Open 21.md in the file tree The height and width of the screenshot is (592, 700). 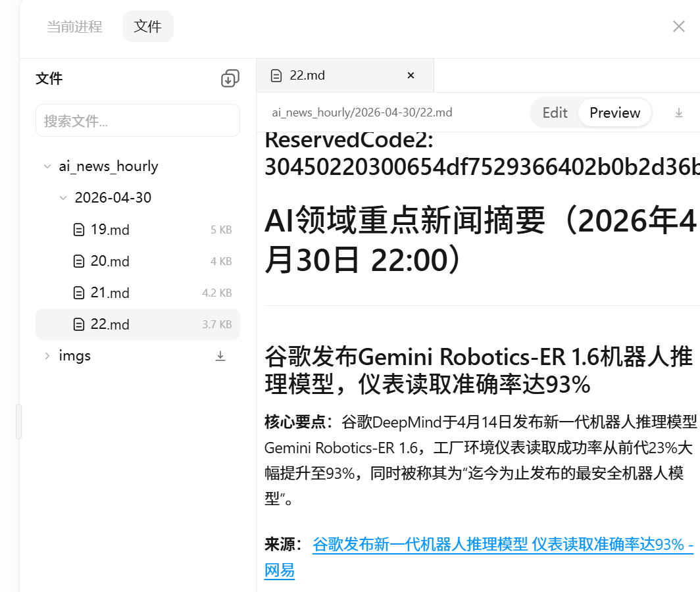click(x=137, y=293)
